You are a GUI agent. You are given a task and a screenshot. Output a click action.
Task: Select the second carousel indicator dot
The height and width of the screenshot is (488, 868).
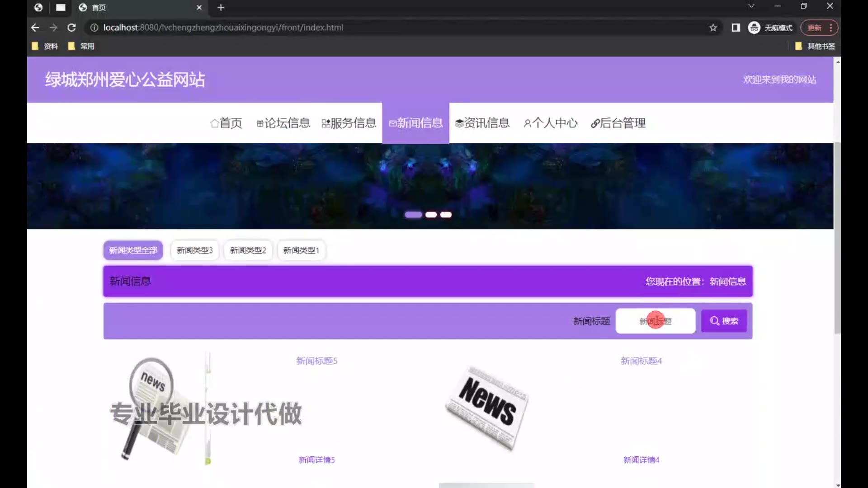[431, 215]
